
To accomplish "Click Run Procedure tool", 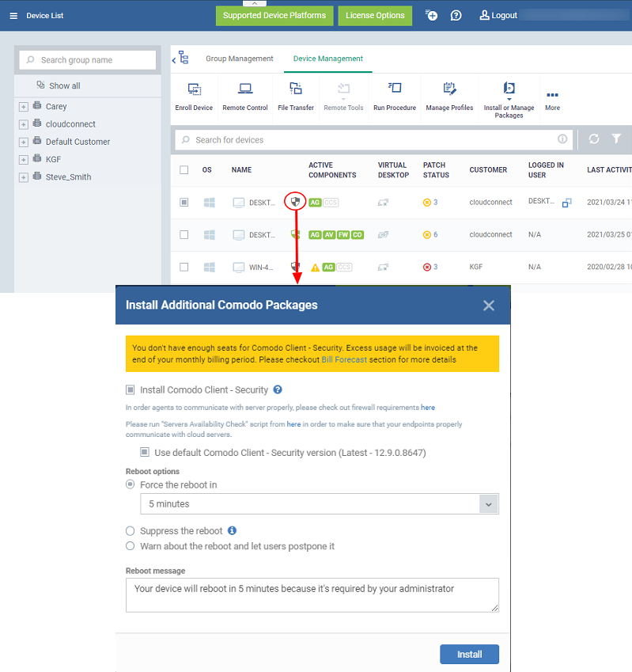I will click(x=395, y=97).
